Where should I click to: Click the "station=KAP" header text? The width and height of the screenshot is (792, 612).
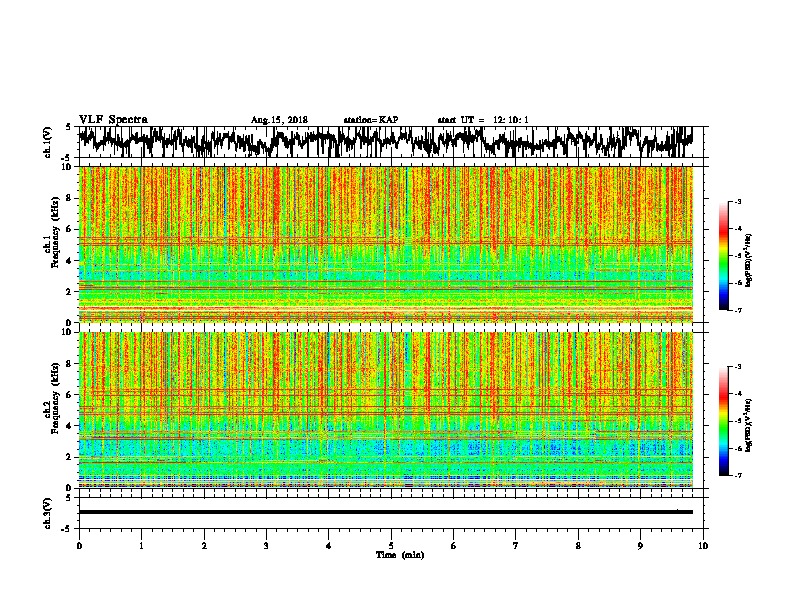click(371, 120)
